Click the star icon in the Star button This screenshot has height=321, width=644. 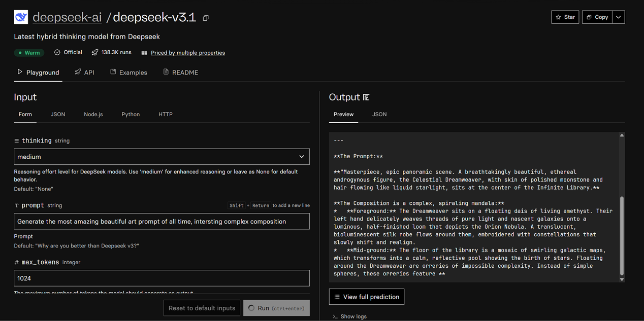558,17
